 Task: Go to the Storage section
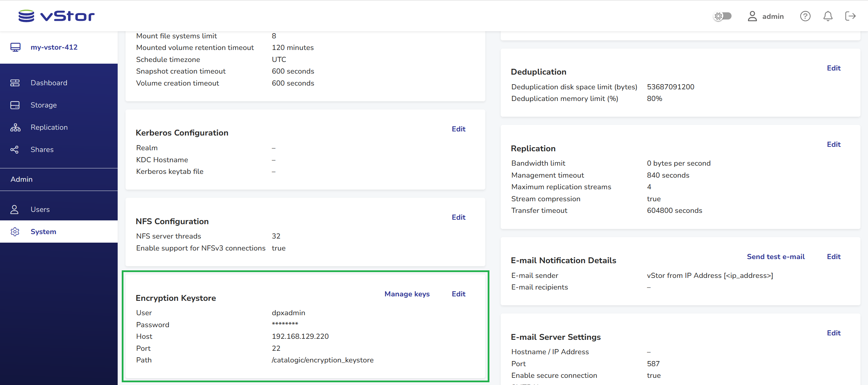pos(44,105)
